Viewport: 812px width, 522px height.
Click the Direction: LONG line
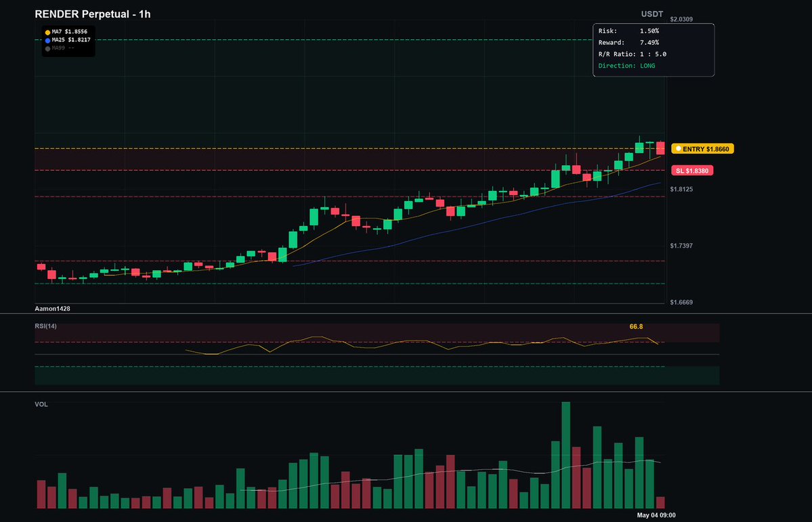(x=626, y=66)
